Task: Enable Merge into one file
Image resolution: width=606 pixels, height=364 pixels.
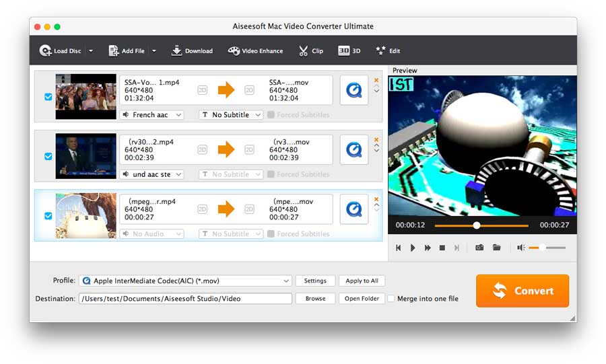Action: (x=391, y=298)
